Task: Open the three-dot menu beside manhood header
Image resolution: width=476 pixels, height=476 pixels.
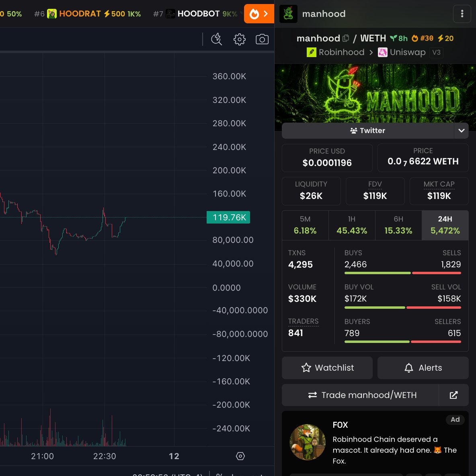Action: (x=462, y=14)
